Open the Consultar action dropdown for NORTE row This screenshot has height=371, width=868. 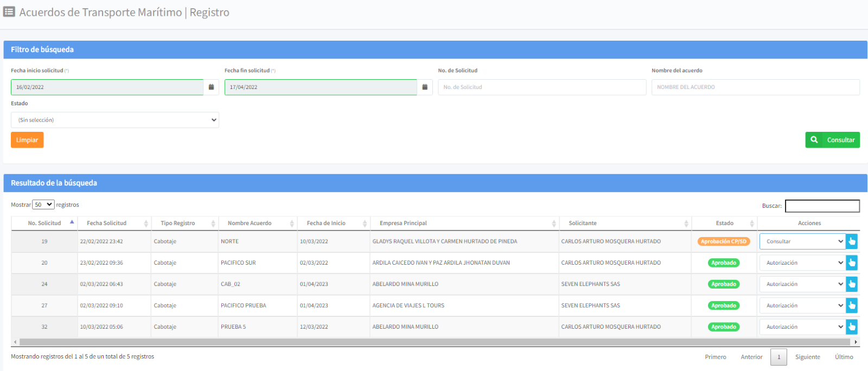point(802,241)
